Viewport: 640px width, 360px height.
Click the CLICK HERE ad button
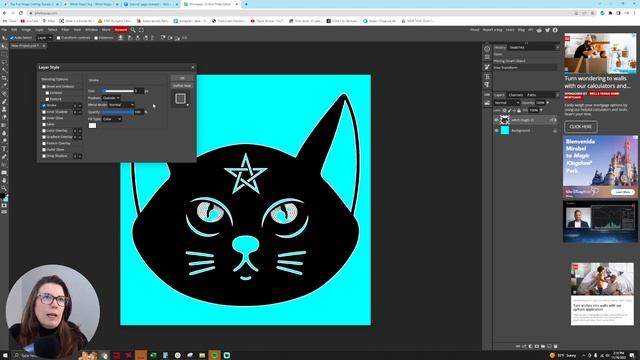pos(580,127)
